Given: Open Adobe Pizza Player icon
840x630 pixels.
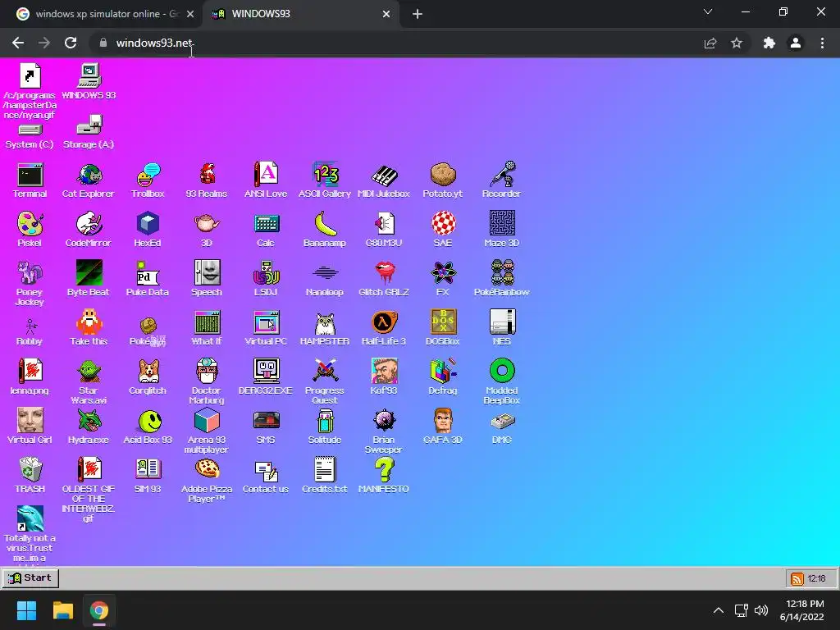Looking at the screenshot, I should coord(207,480).
